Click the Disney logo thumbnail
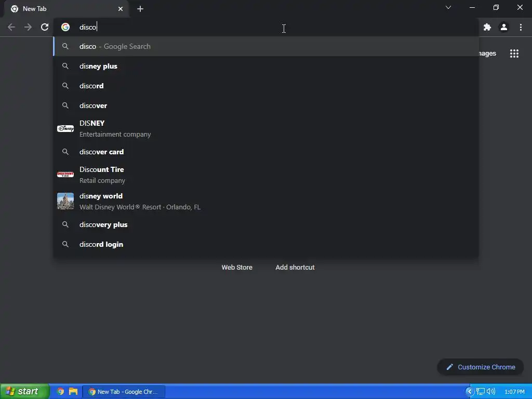The image size is (532, 399). [x=65, y=129]
